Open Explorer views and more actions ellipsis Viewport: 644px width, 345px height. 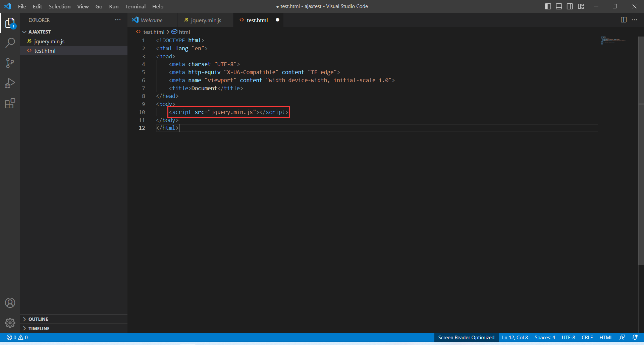118,20
